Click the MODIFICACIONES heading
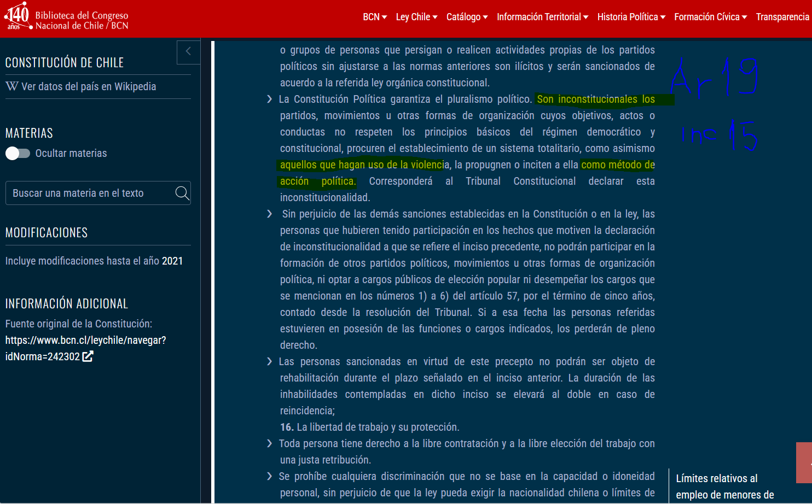812x504 pixels. point(47,232)
